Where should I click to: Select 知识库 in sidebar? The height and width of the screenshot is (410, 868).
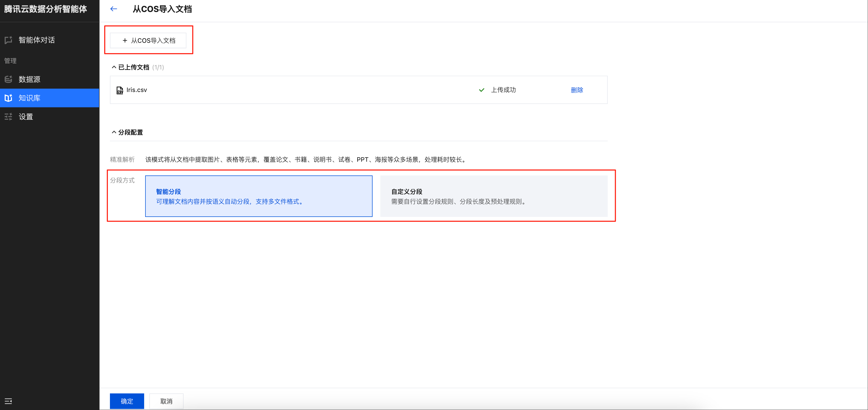[x=50, y=98]
